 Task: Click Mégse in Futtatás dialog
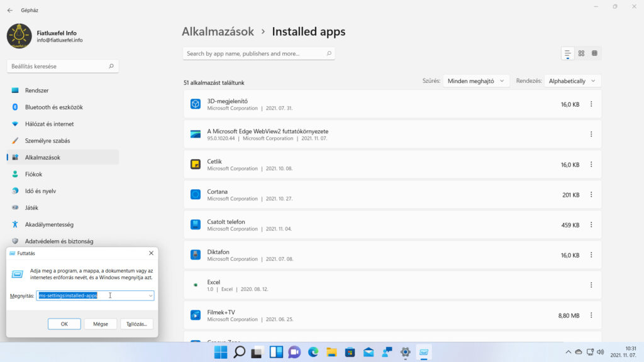[100, 324]
